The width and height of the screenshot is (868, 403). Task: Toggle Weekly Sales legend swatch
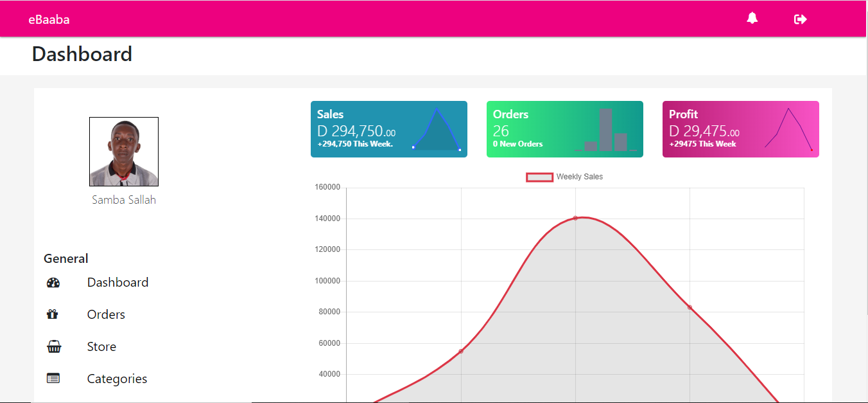[540, 177]
